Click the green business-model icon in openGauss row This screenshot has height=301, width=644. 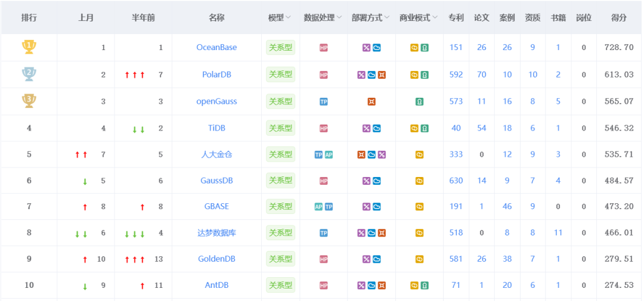(x=419, y=101)
